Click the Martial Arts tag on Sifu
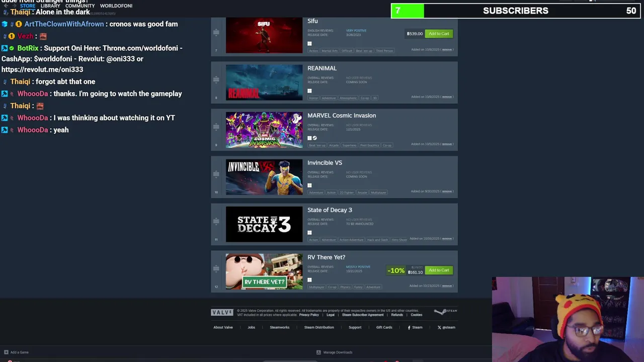The image size is (644, 362). tap(330, 51)
